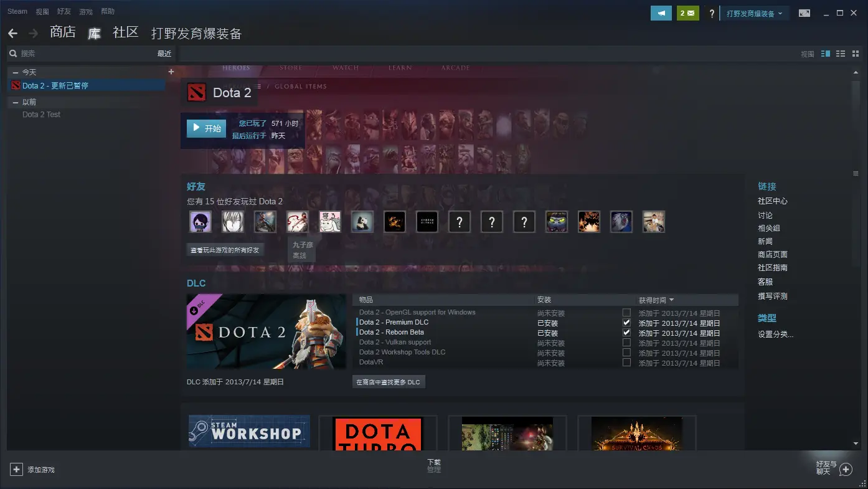Image resolution: width=868 pixels, height=489 pixels.
Task: Toggle OpenGL support for Windows checkbox
Action: [626, 313]
